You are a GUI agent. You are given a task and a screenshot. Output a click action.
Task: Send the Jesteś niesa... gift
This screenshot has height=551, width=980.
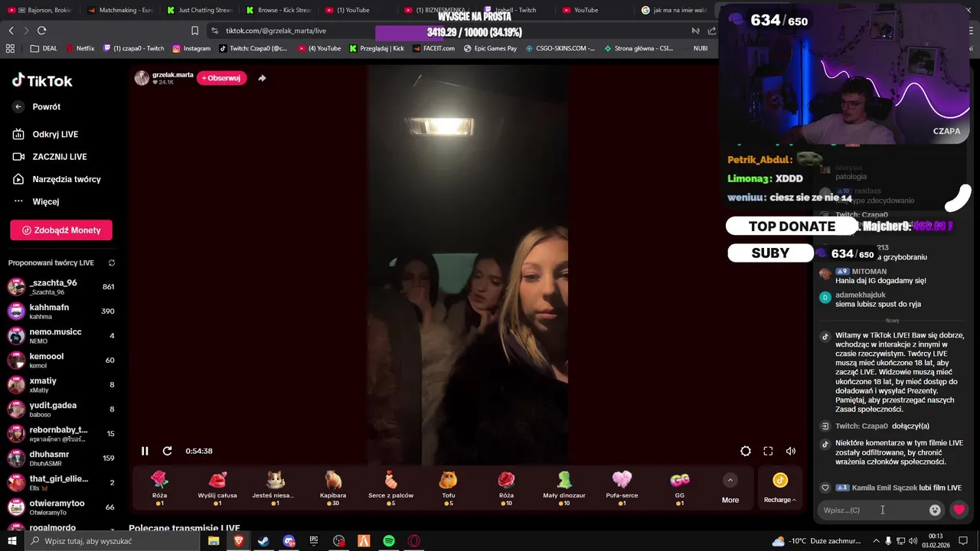(x=276, y=487)
